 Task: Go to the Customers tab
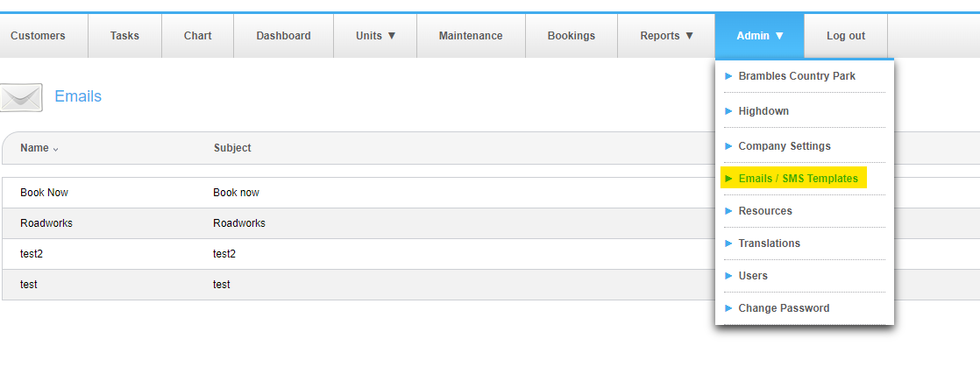38,36
